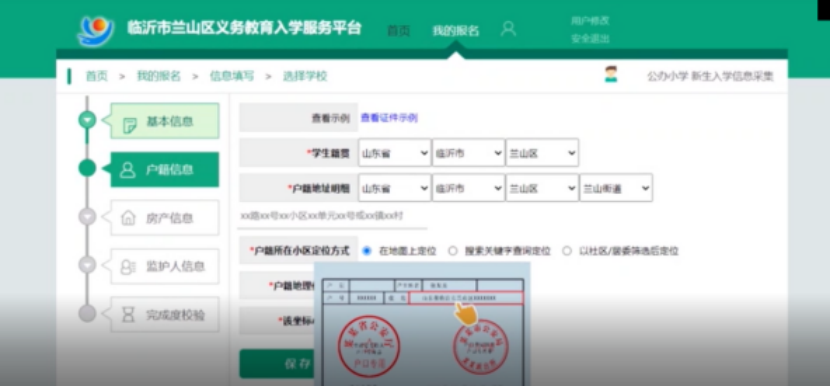Select the 完成度校验 hourglass icon
The height and width of the screenshot is (386, 830).
128,315
